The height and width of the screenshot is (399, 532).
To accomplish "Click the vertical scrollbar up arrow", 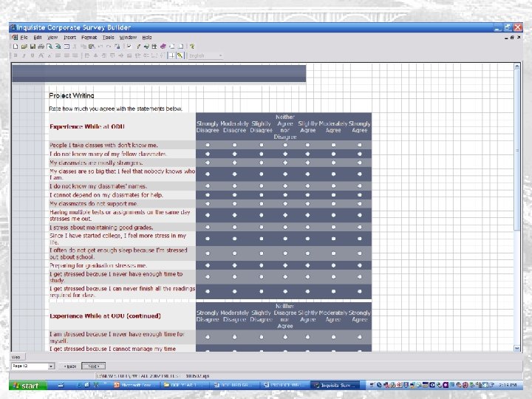I will coord(517,66).
